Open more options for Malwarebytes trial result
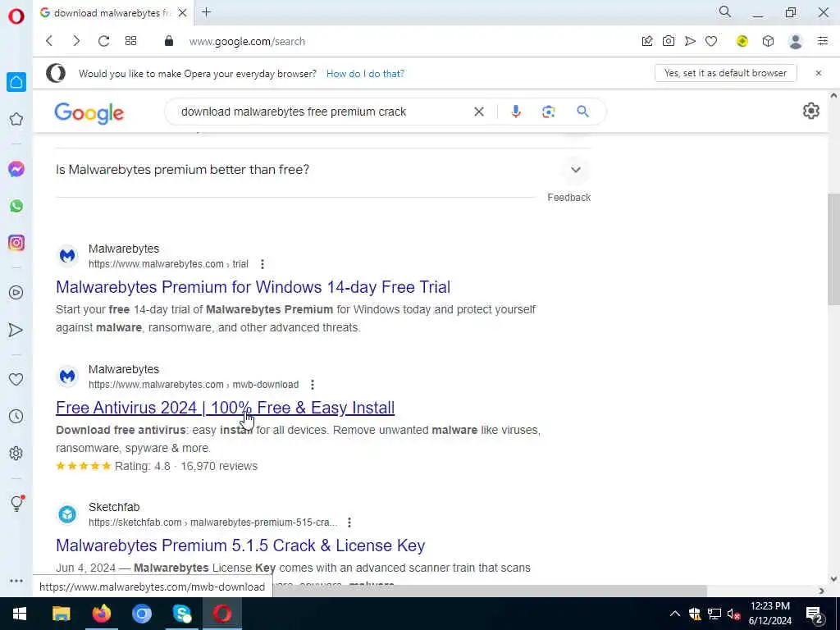The image size is (840, 630). click(x=262, y=264)
